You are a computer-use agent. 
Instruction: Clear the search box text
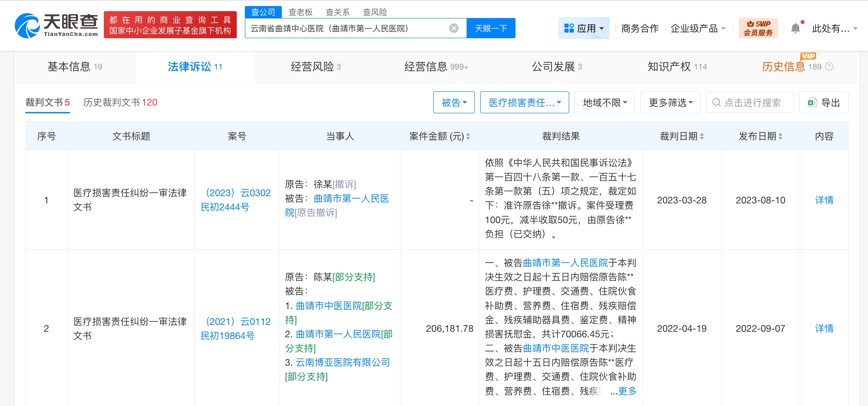pyautogui.click(x=454, y=28)
